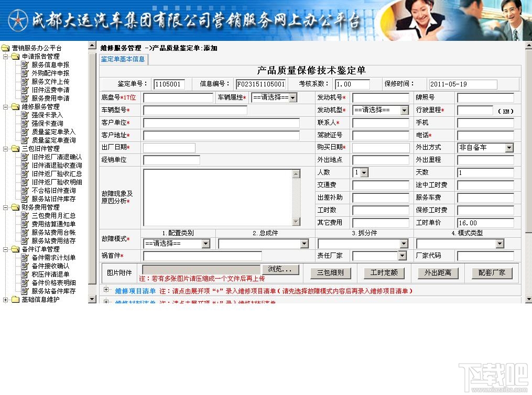The height and width of the screenshot is (395, 532).
Task: Click the document icon beside 外购配件申报
Action: (x=25, y=73)
